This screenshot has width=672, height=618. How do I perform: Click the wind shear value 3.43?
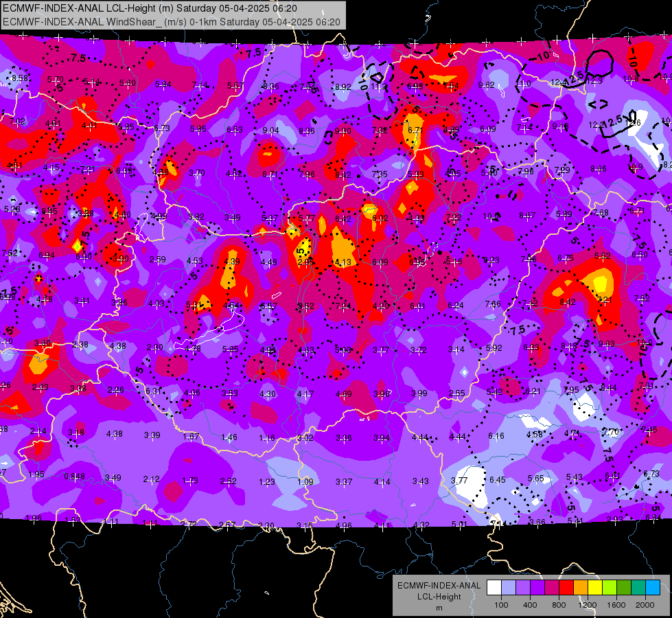tap(420, 481)
